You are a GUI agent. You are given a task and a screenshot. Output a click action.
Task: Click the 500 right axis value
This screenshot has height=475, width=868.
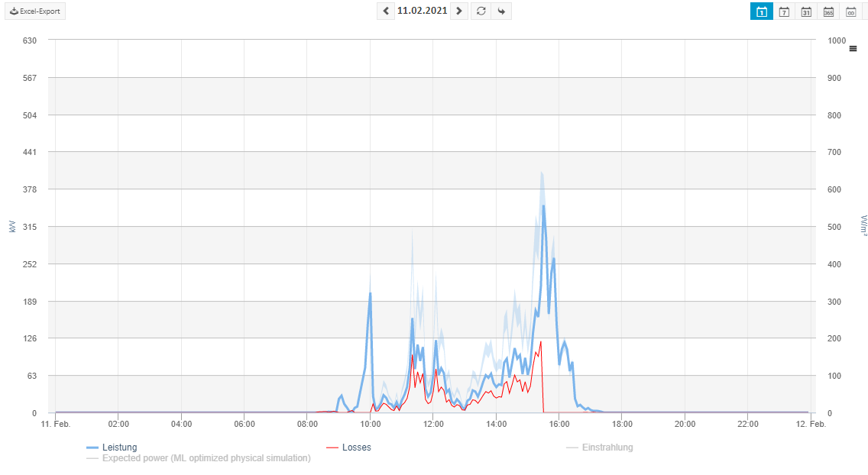834,227
